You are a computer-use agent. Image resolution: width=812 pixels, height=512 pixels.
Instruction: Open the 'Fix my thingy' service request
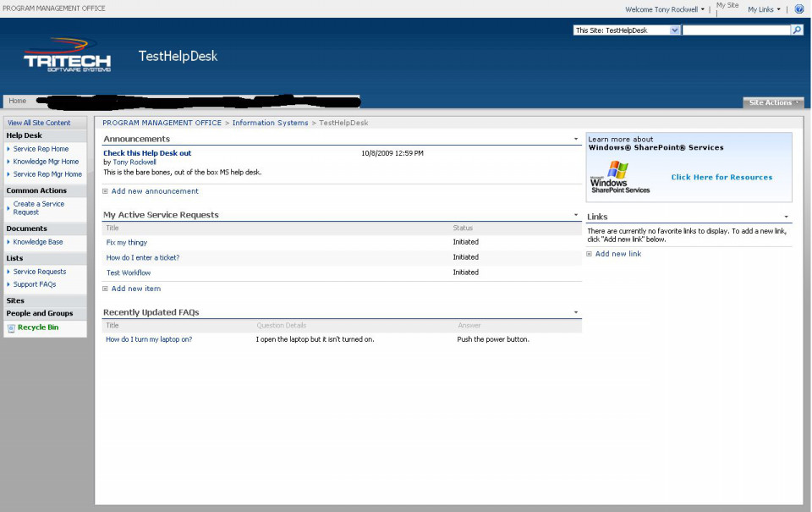click(127, 242)
